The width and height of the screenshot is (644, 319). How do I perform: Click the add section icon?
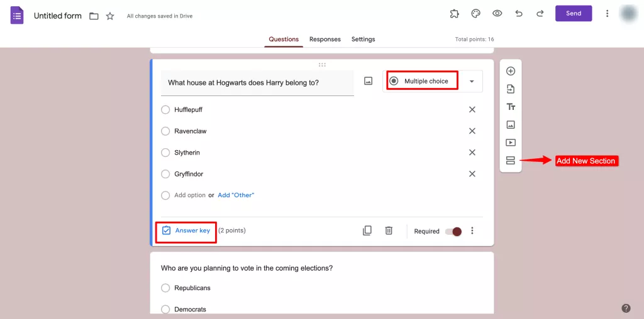click(x=511, y=160)
